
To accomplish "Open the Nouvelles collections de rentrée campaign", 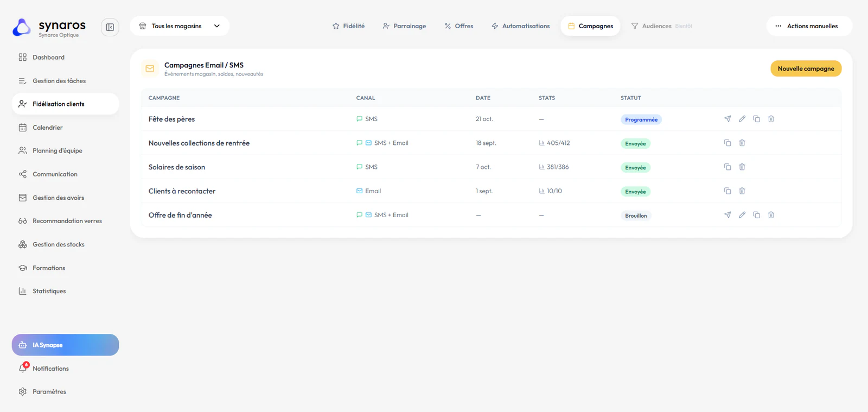I will [x=199, y=143].
